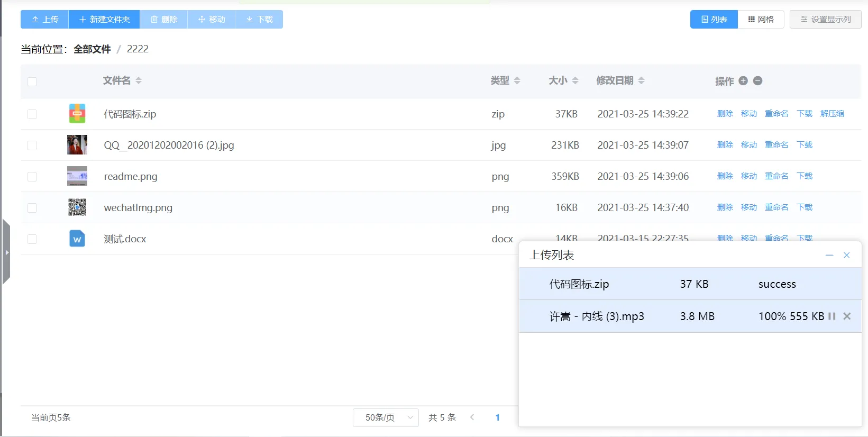
Task: Click 下载 for readme.png
Action: coord(805,176)
